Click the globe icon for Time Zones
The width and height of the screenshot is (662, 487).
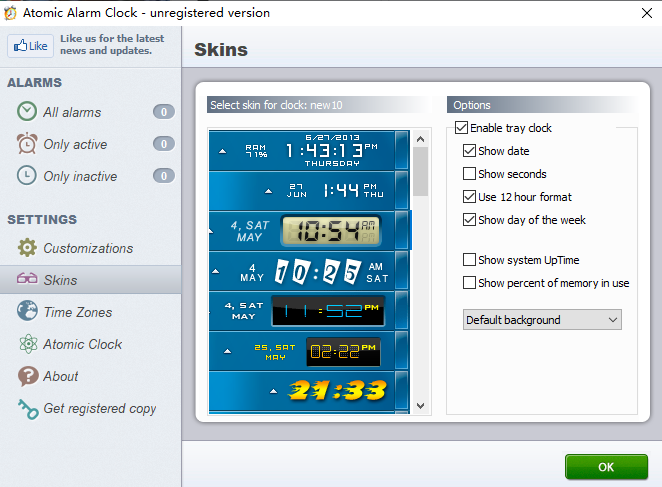27,312
